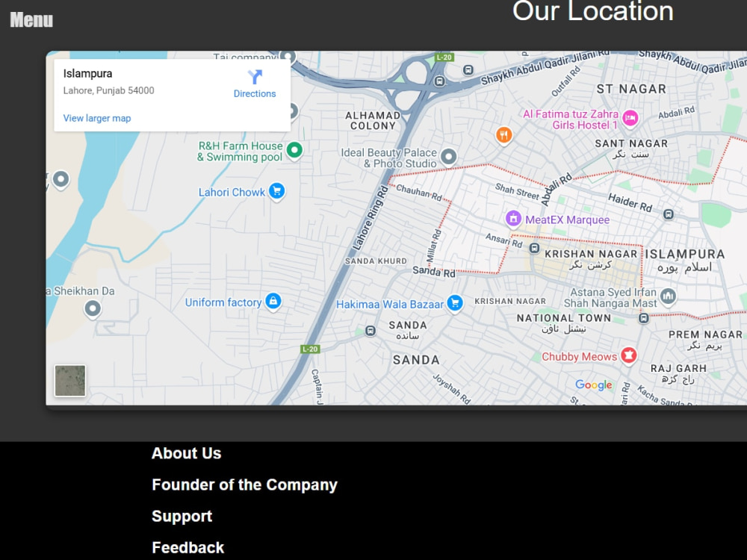Click the NATIONAL TOWN map label
The width and height of the screenshot is (747, 560).
click(x=563, y=317)
